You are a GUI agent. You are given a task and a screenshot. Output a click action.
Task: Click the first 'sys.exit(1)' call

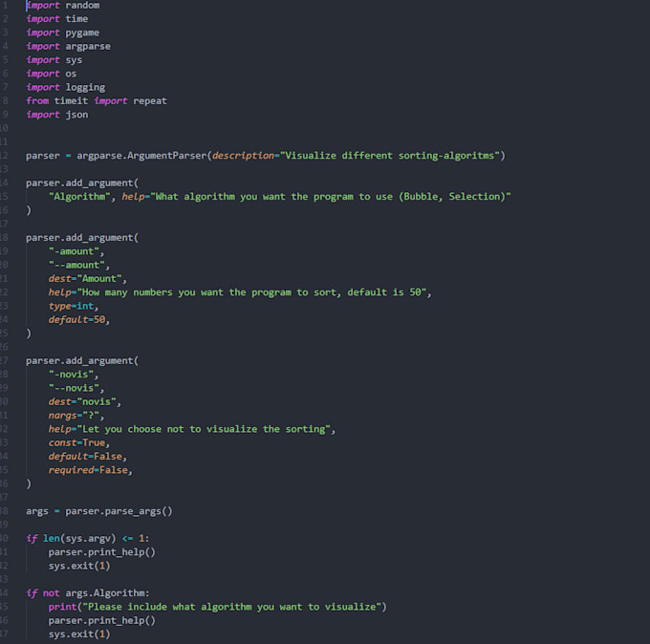(x=79, y=566)
